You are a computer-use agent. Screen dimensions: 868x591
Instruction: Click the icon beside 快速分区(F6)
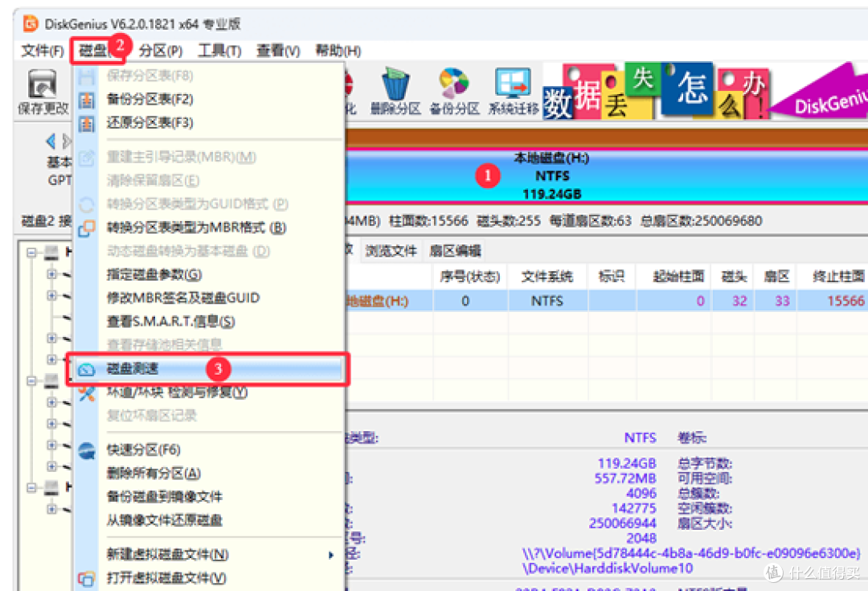(86, 450)
